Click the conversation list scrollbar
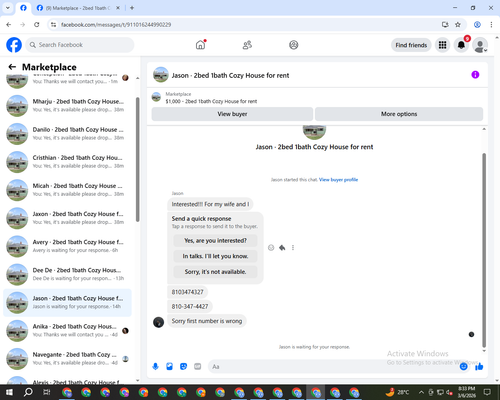This screenshot has width=500, height=400. coord(137,159)
